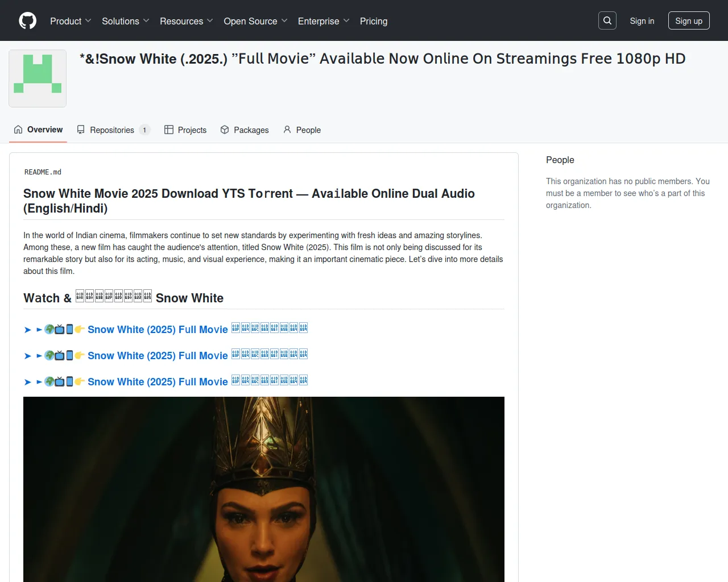Open third Snow White Full Movie link
Viewport: 728px width, 582px height.
click(158, 382)
